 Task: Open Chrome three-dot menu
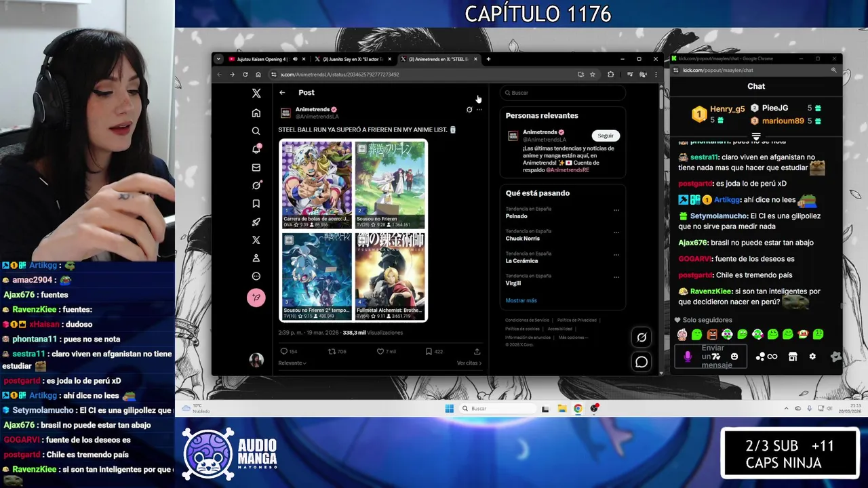(656, 75)
